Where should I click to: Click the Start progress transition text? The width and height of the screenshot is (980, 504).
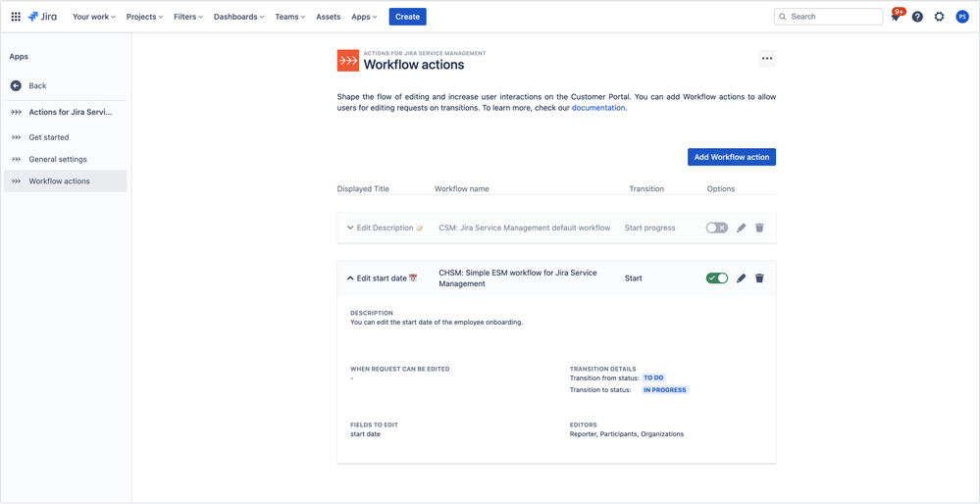coord(650,227)
